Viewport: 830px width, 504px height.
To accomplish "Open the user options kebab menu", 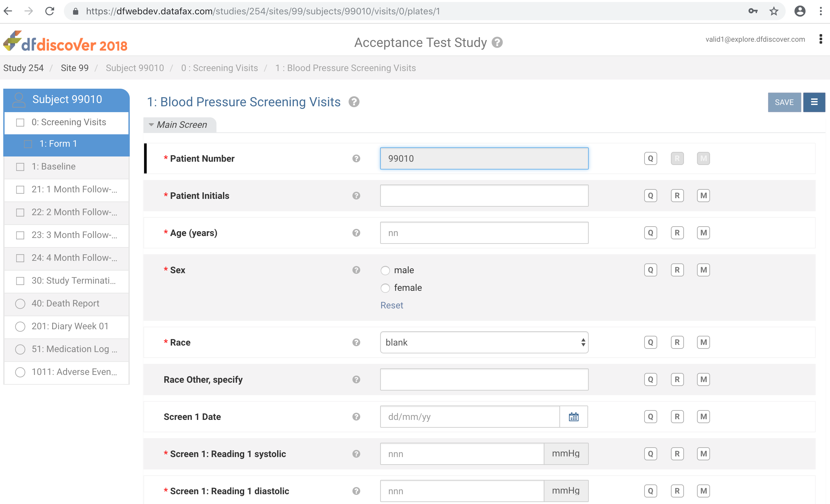I will click(821, 39).
